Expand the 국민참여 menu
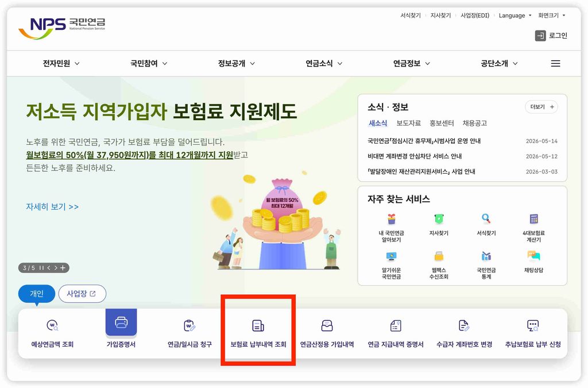The width and height of the screenshot is (588, 388). 149,63
